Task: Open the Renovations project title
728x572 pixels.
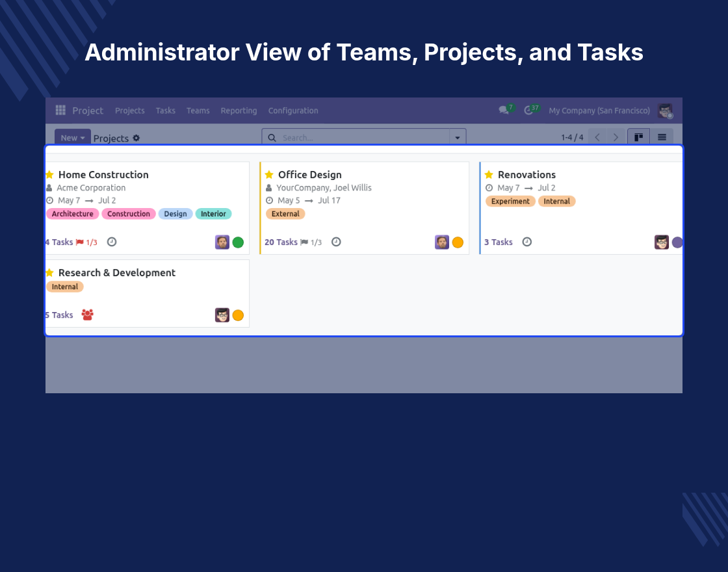Action: [526, 175]
